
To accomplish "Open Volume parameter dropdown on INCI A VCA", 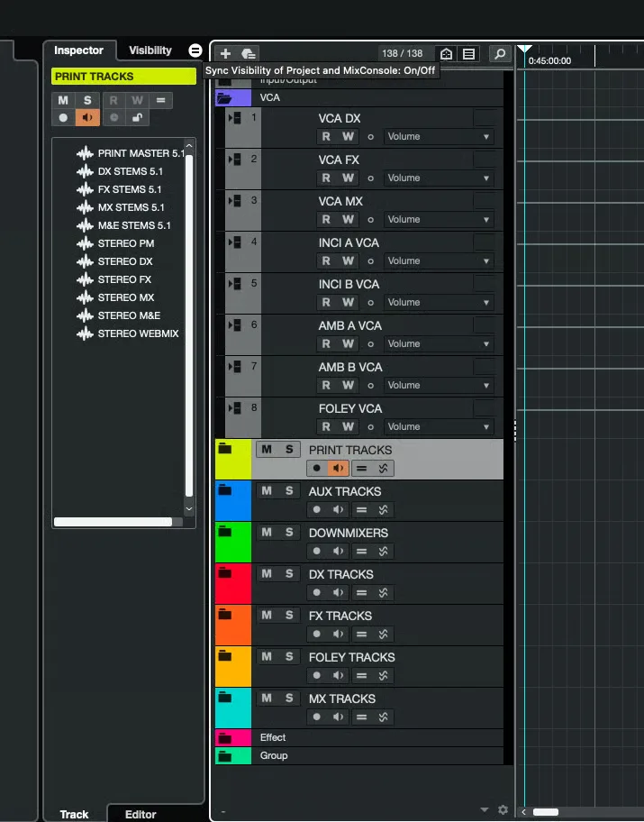I will (439, 260).
